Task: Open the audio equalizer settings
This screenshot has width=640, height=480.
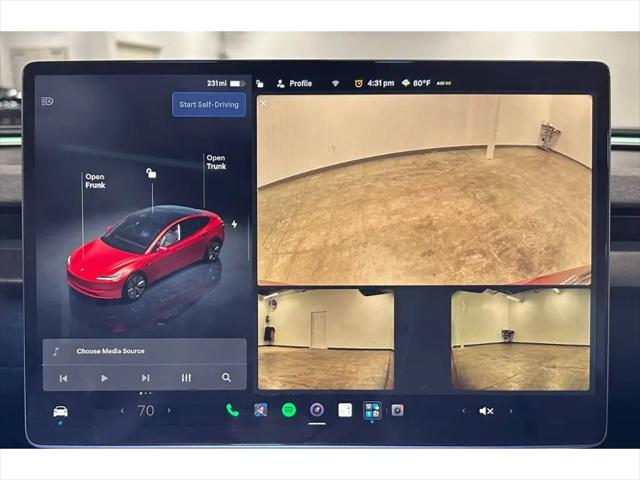Action: (186, 378)
